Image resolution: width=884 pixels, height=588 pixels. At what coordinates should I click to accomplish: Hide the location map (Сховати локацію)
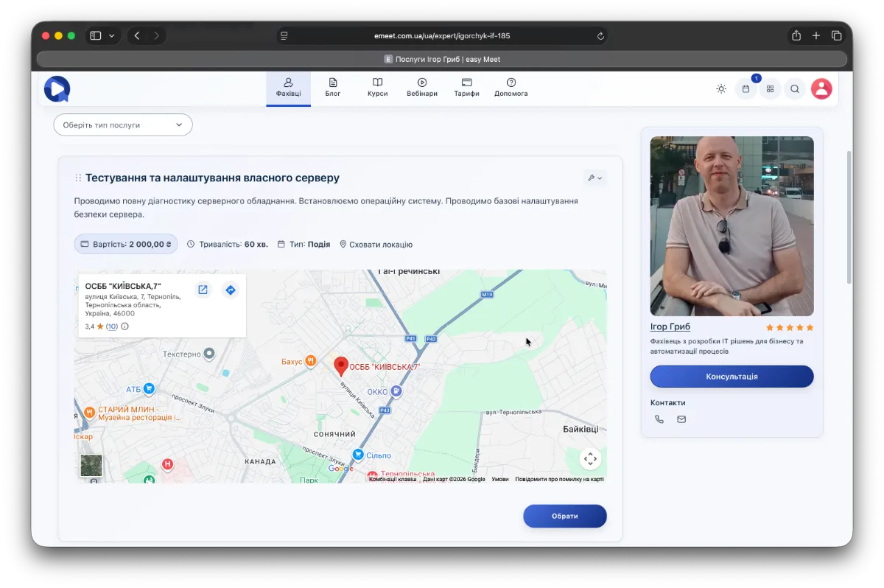tap(376, 245)
